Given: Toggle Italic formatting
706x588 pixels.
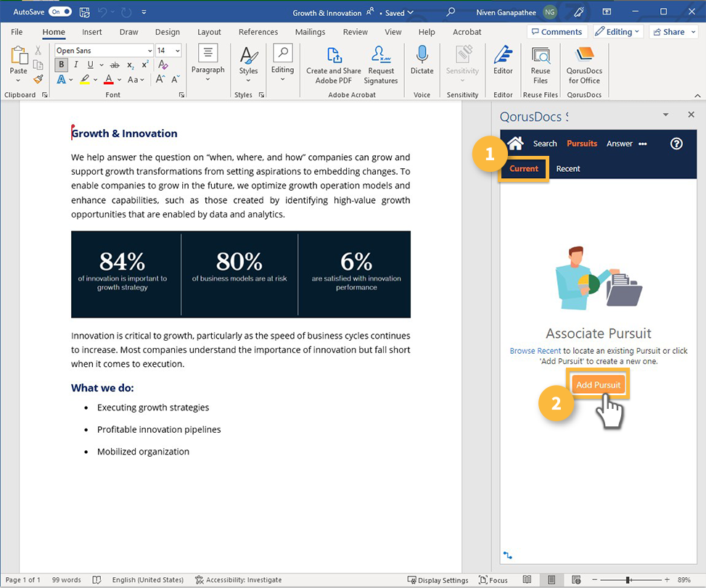Looking at the screenshot, I should tap(75, 65).
